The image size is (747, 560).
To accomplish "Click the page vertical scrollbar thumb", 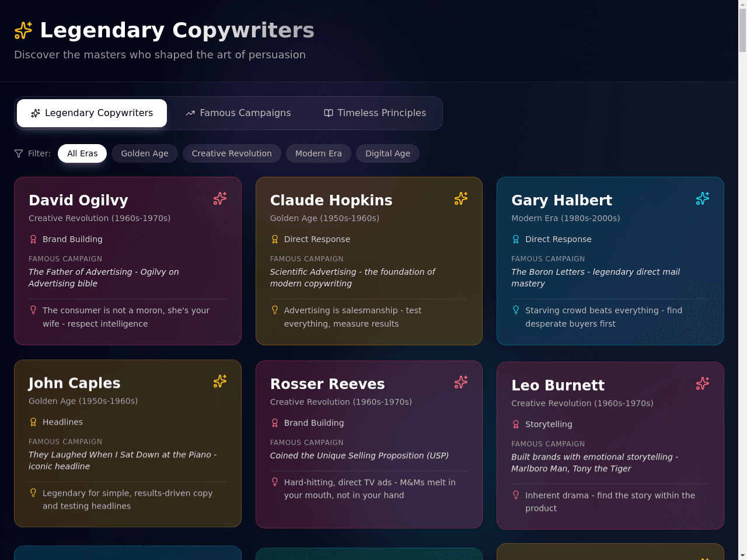I will [742, 30].
